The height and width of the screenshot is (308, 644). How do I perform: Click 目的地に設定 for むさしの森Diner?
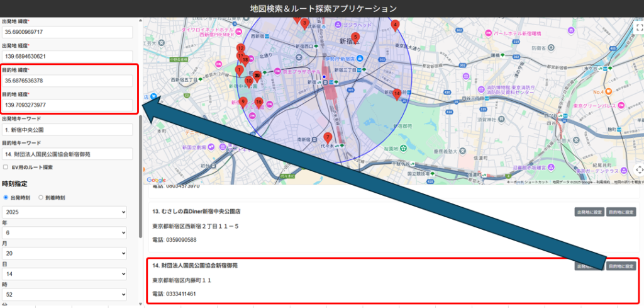(x=621, y=212)
